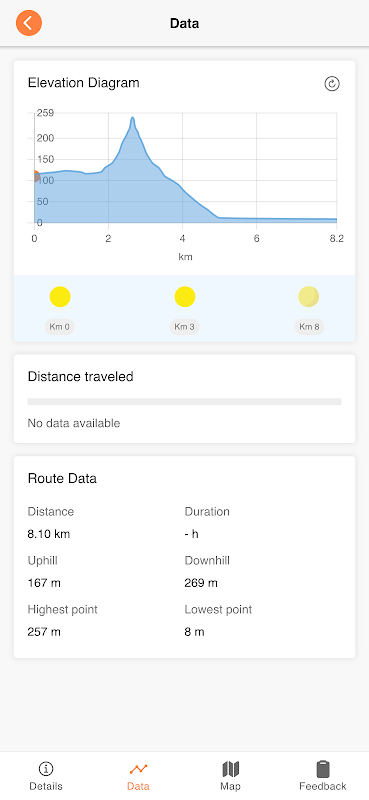Click the Km 8 label chip

point(309,327)
